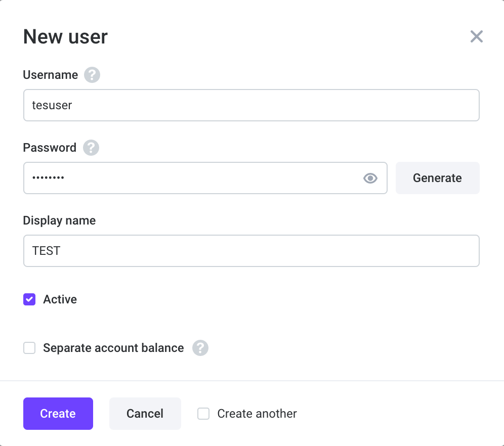504x446 pixels.
Task: Click the help icon next to Password
Action: [91, 148]
